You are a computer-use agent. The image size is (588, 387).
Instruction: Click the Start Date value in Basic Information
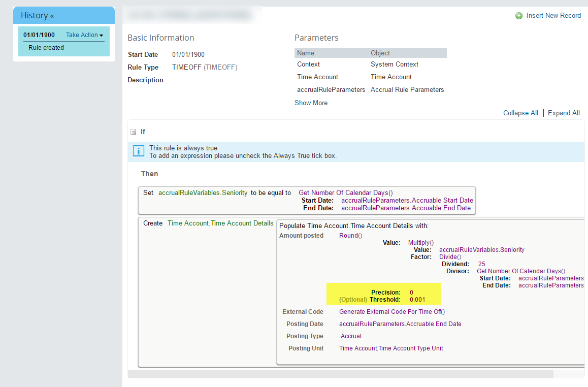188,54
